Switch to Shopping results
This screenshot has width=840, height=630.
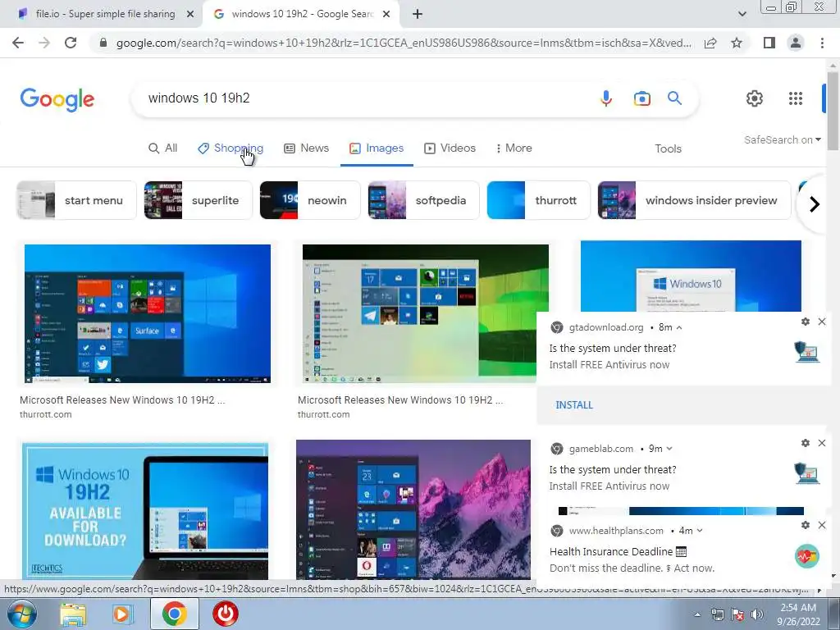[231, 148]
